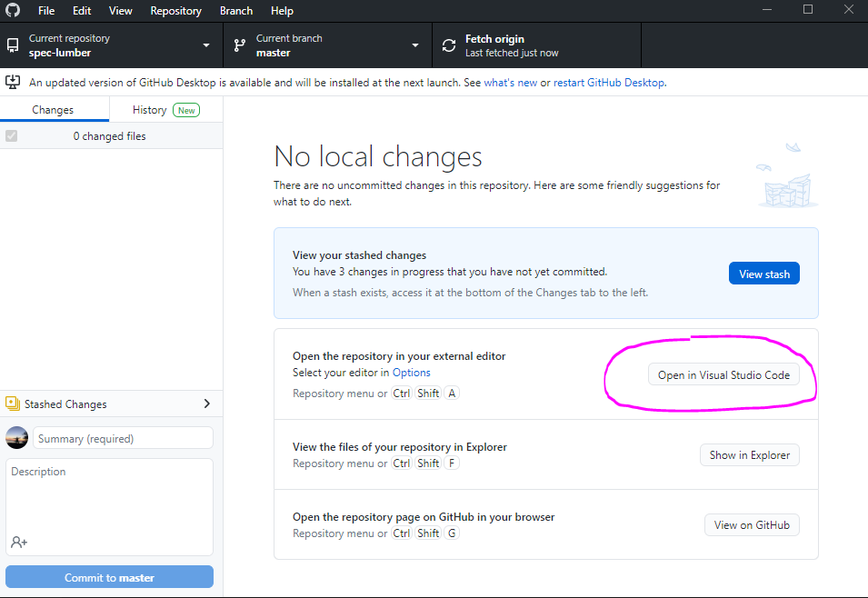Click the GitHub octocat logo icon
The width and height of the screenshot is (868, 598).
[12, 10]
